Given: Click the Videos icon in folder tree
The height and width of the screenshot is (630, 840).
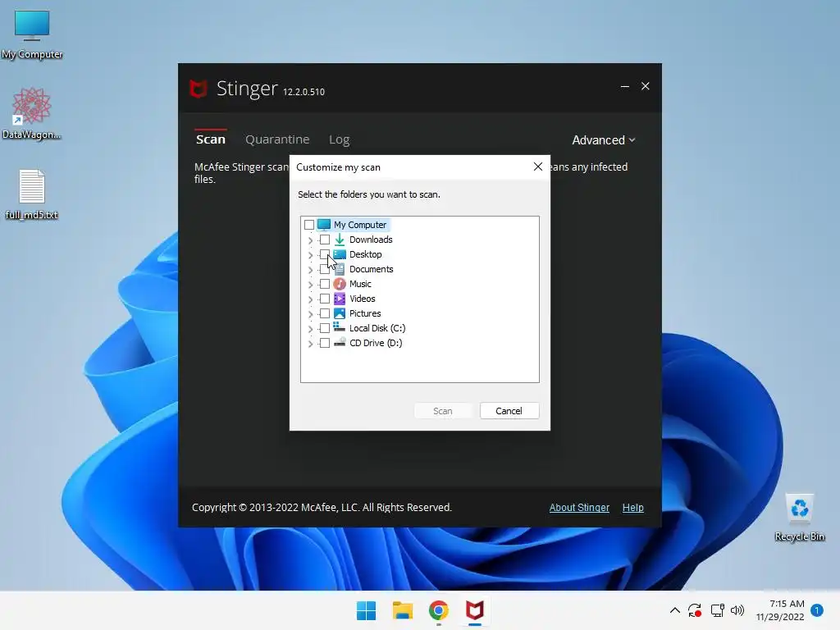Looking at the screenshot, I should tap(339, 299).
